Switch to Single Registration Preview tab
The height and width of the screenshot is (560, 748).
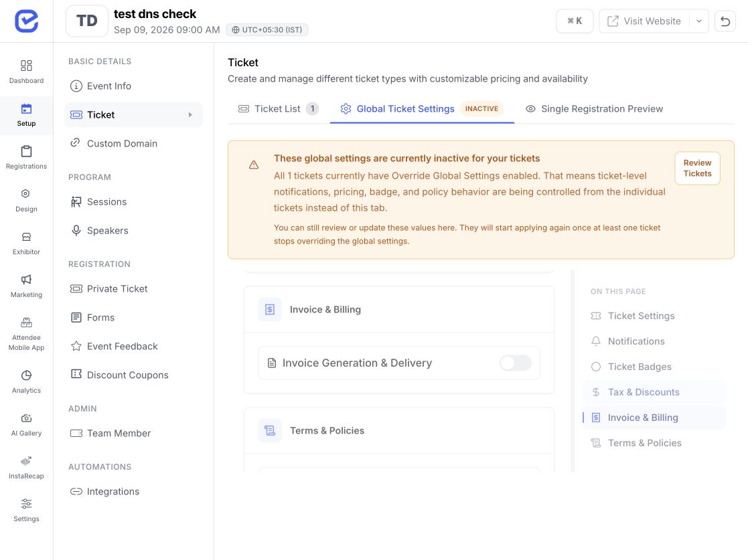pyautogui.click(x=595, y=108)
